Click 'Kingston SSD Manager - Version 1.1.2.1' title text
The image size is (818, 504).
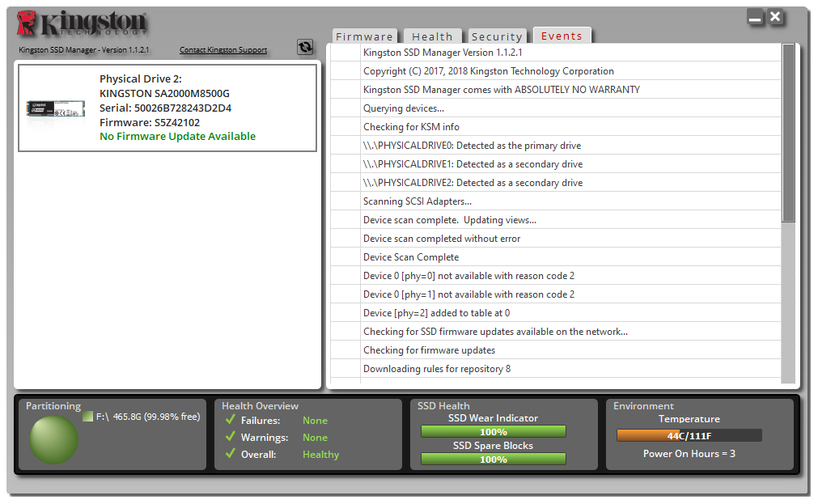84,50
